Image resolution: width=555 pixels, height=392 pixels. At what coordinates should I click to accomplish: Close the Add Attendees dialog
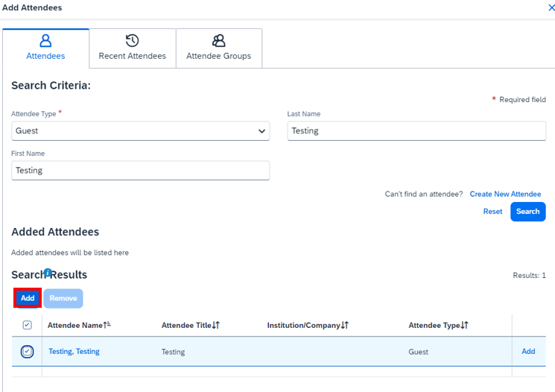pos(551,7)
